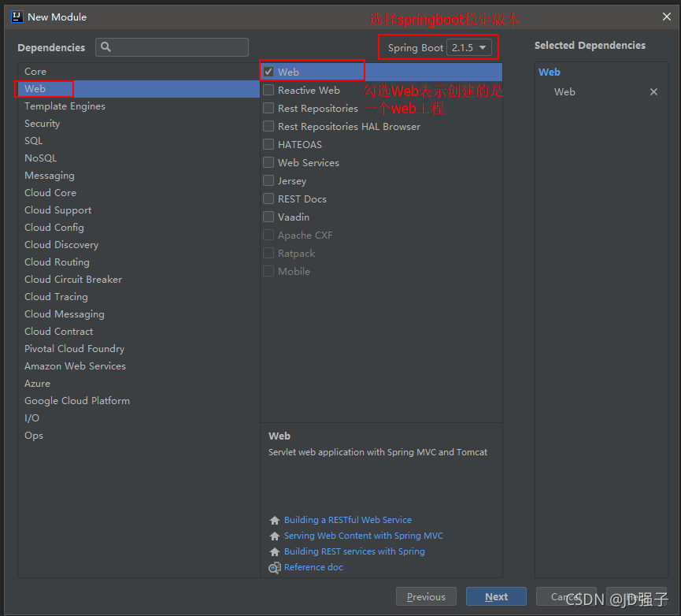Viewport: 681px width, 616px height.
Task: Go back with the Previous button
Action: 426,596
